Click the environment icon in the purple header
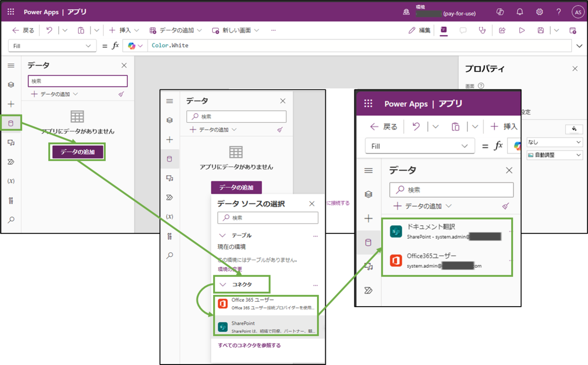588x365 pixels. (406, 12)
